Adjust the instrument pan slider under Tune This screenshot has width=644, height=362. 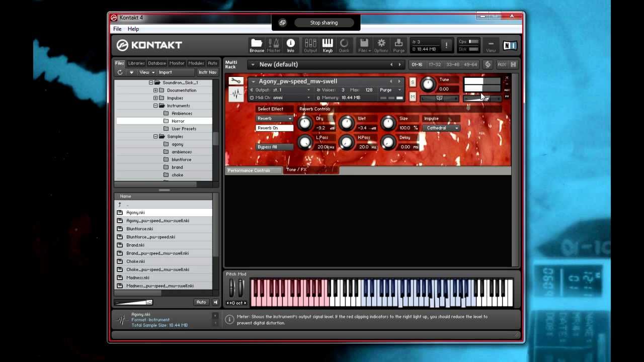[x=439, y=99]
